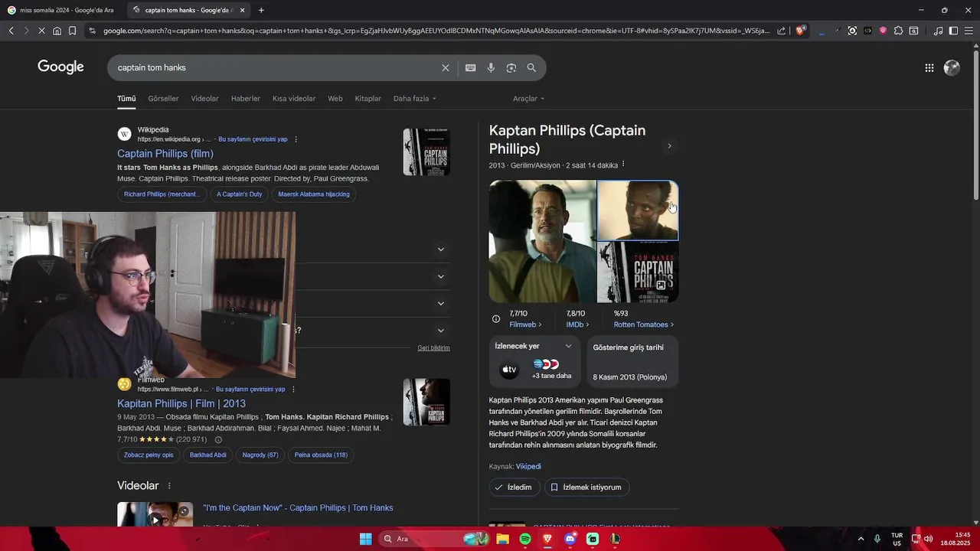Show hidden system tray icons

click(x=861, y=539)
